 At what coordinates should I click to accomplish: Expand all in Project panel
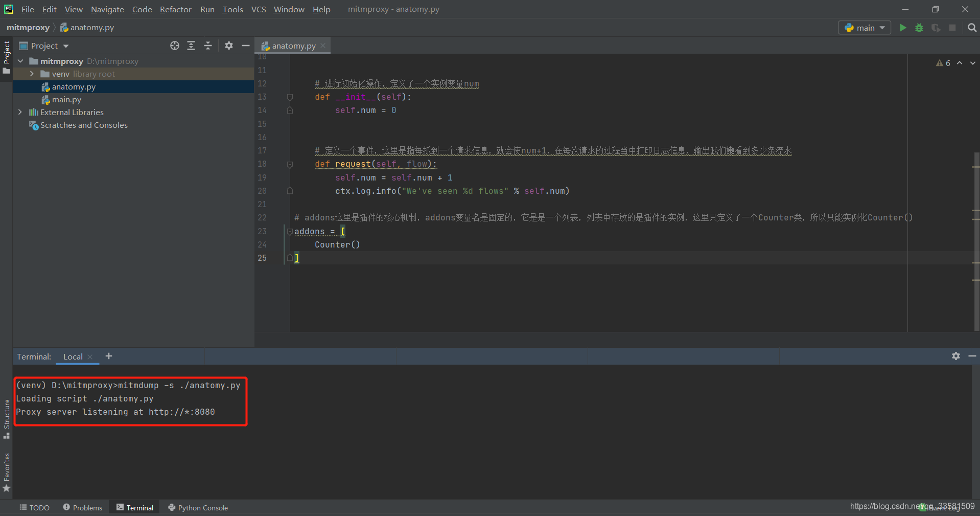(x=191, y=46)
